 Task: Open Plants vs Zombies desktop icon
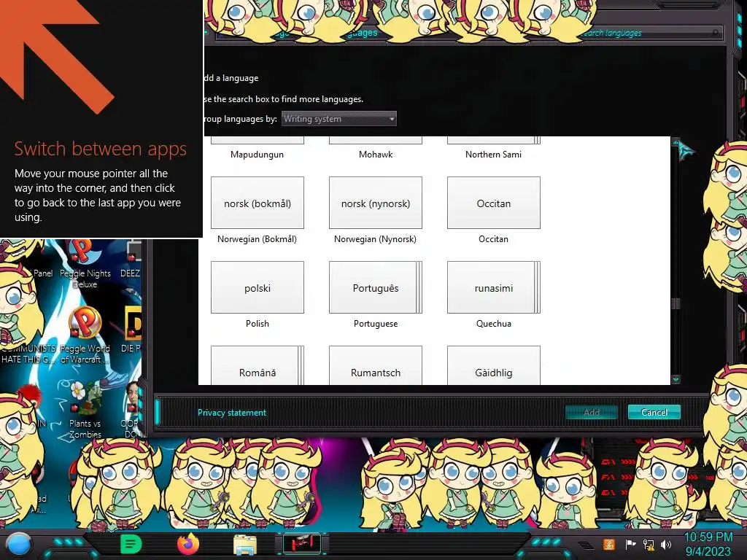click(x=85, y=410)
